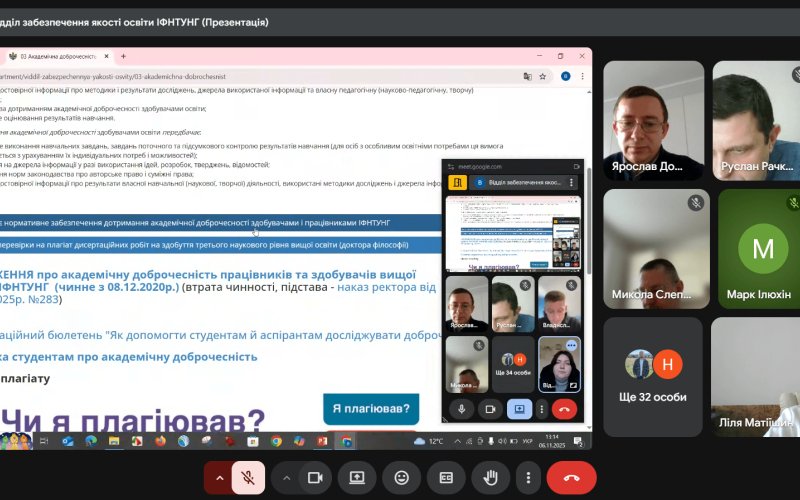The image size is (800, 500).
Task: Open the three-dot more options menu
Action: [528, 478]
